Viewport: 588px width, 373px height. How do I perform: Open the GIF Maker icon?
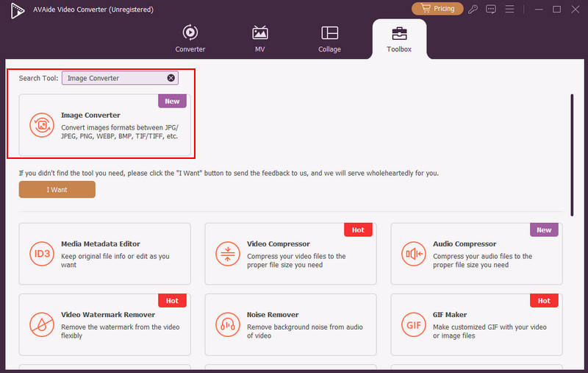tap(414, 324)
